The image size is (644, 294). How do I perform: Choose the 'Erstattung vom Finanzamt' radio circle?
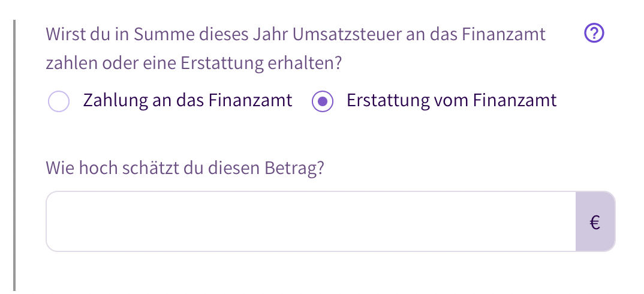pos(323,101)
